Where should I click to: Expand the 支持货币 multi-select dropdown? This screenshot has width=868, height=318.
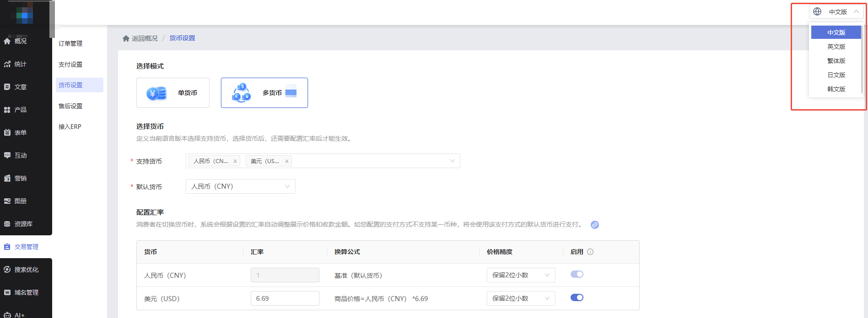(x=323, y=161)
